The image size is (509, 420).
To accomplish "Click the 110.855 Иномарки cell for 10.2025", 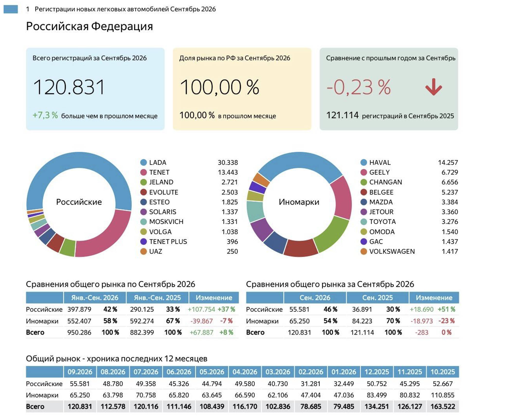I will coord(443,395).
